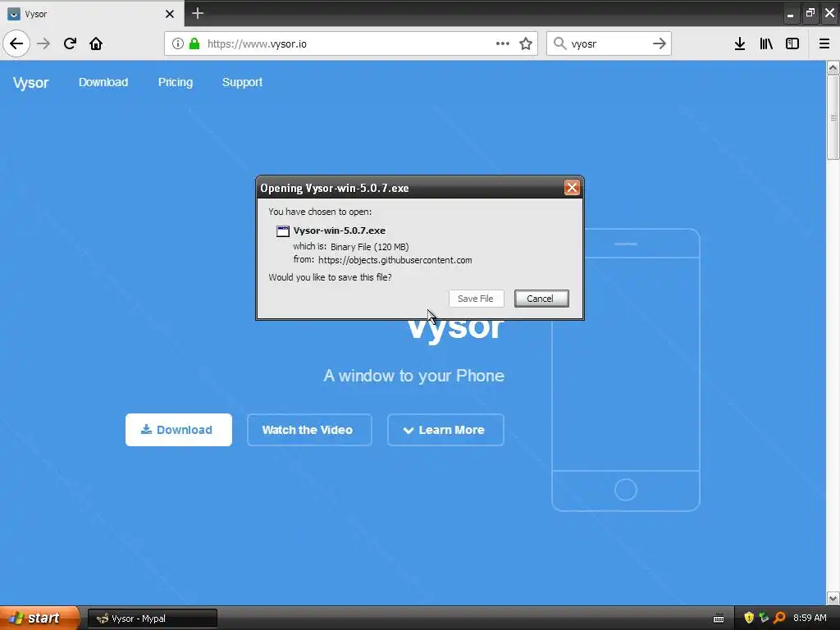Click the security shield tray icon
The image size is (840, 630).
coord(749,618)
